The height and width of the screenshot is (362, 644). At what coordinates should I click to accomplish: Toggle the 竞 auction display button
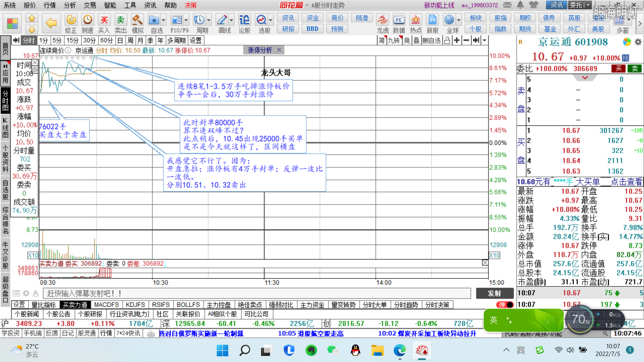pos(407,41)
